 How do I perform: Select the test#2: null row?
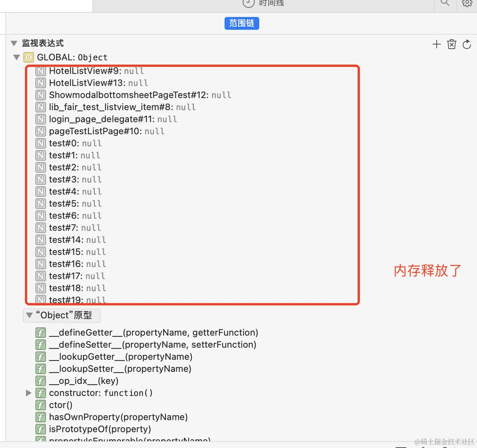pos(69,167)
